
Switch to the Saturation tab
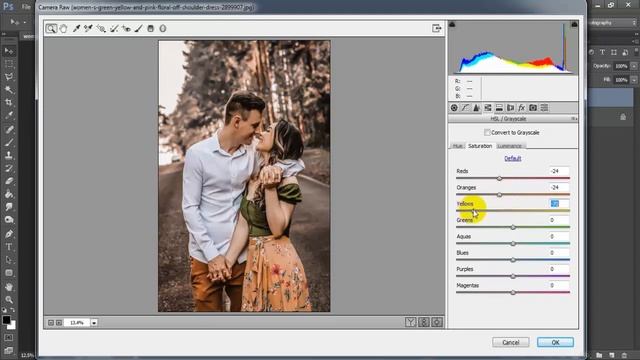(x=480, y=146)
